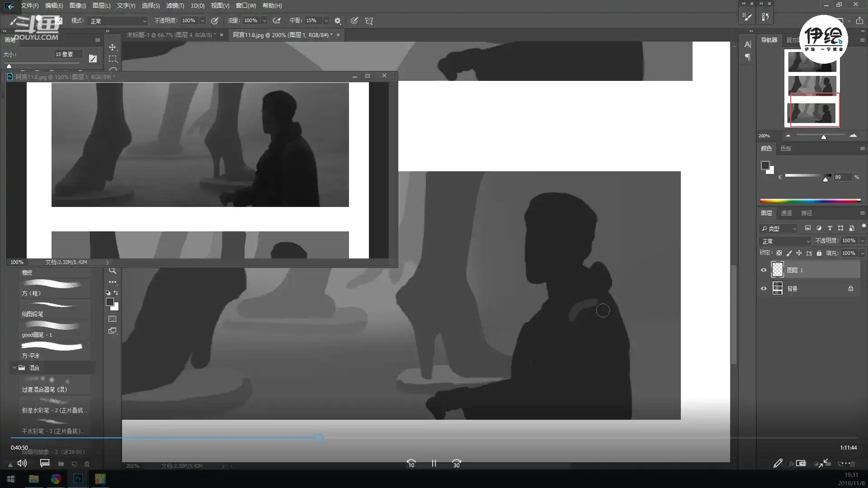Switch to 通道 channels tab
This screenshot has width=868, height=488.
pyautogui.click(x=786, y=213)
